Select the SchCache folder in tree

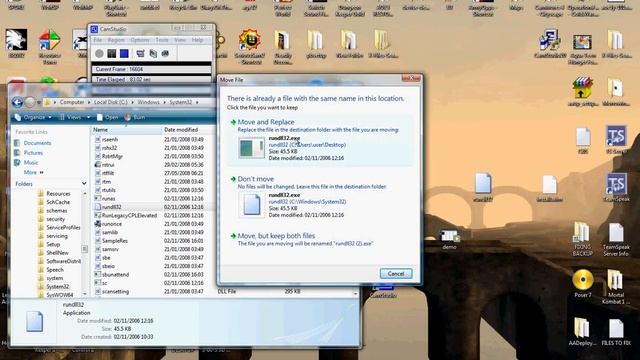(58, 202)
